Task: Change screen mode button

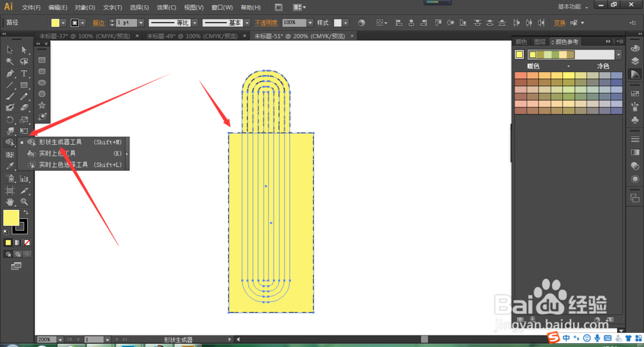Action: click(x=16, y=266)
